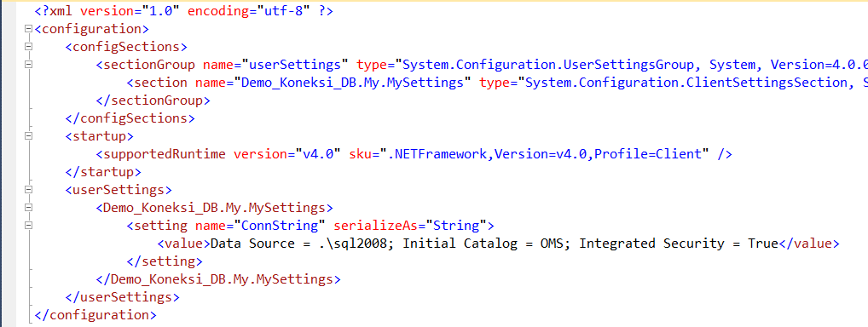
Task: Click the closing /configSections tag
Action: pos(130,118)
